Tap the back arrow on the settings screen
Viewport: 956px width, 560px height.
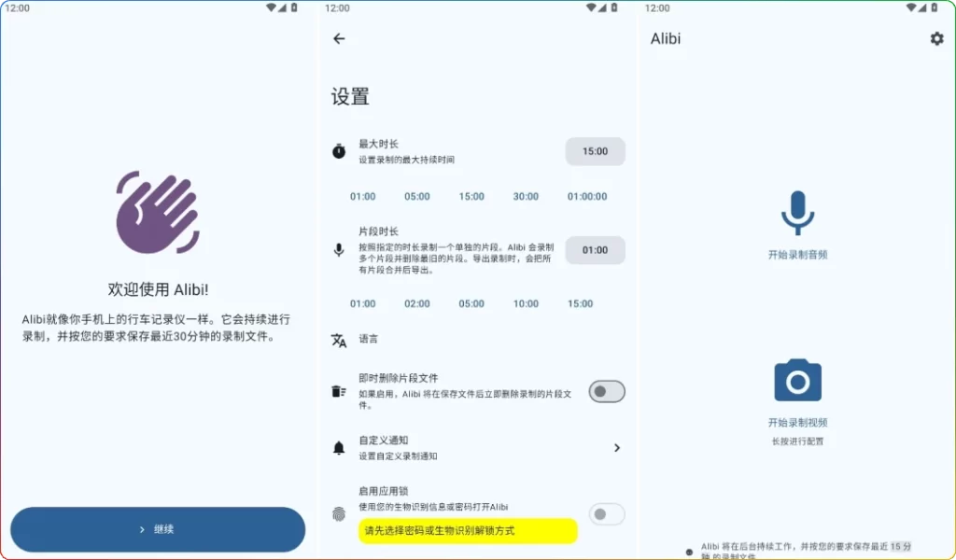click(x=339, y=39)
